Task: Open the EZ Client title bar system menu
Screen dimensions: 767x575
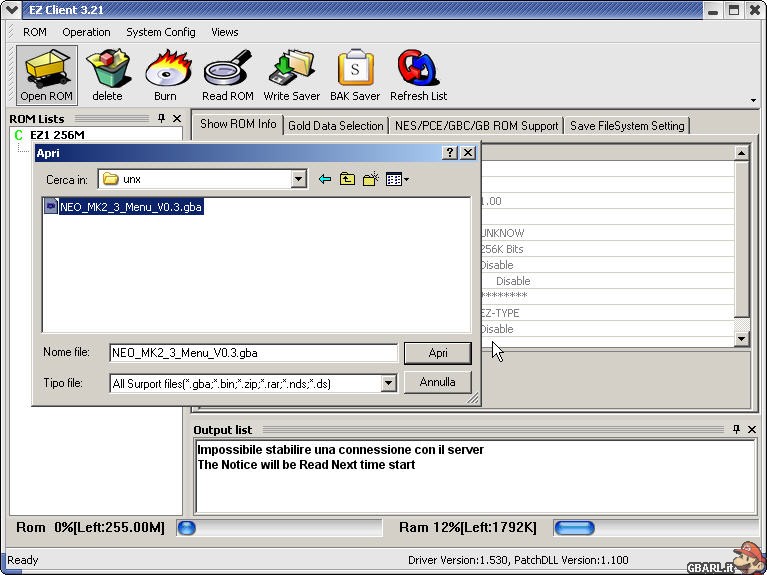Action: point(11,10)
